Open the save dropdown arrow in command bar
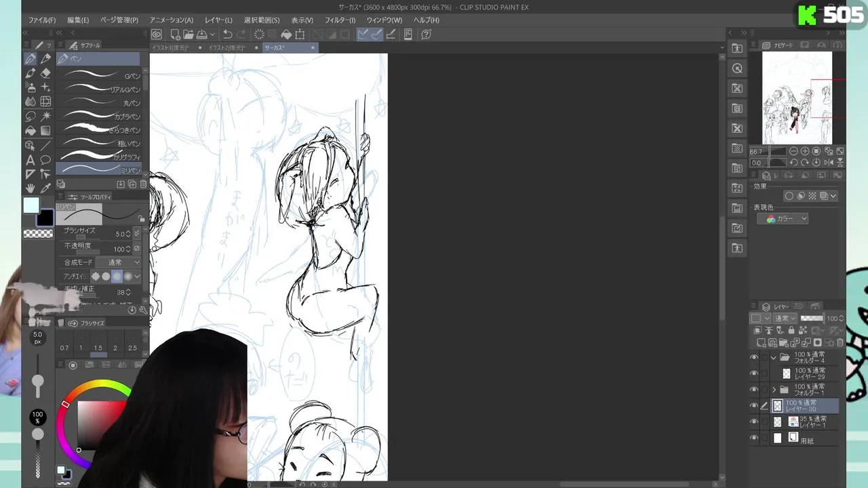The height and width of the screenshot is (488, 868). coord(212,35)
